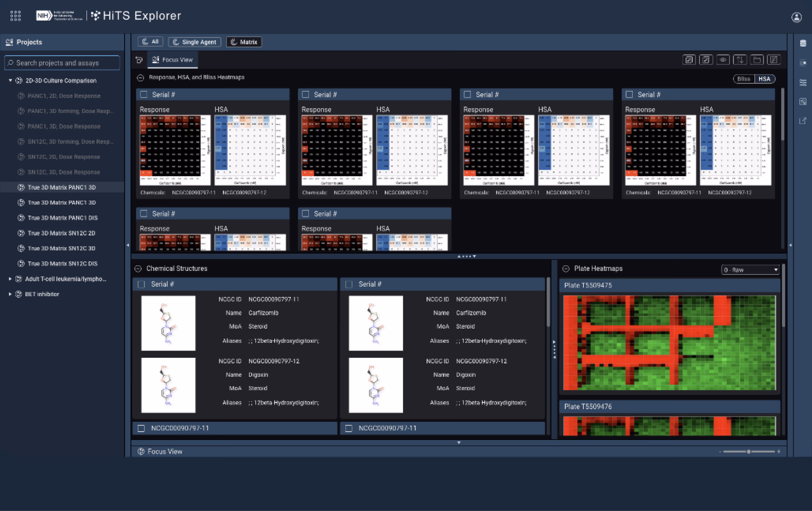The image size is (812, 511).
Task: Check Serial # box on first heatmap card
Action: tap(144, 94)
